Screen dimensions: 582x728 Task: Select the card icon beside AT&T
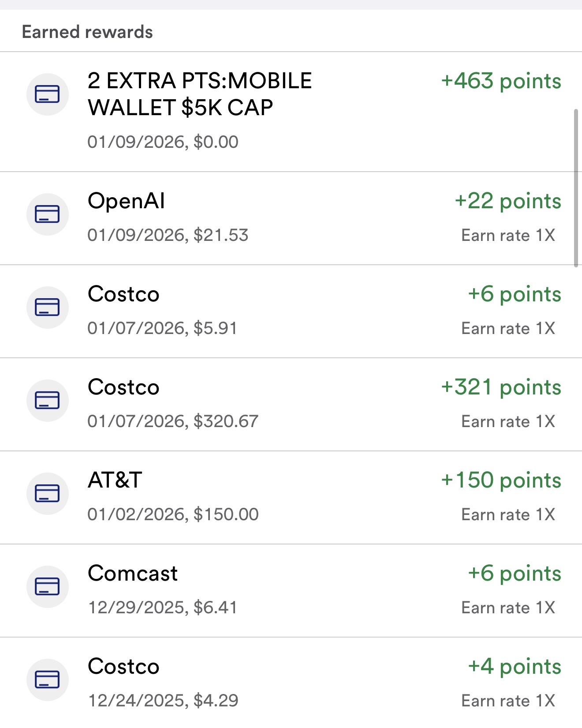[x=47, y=493]
